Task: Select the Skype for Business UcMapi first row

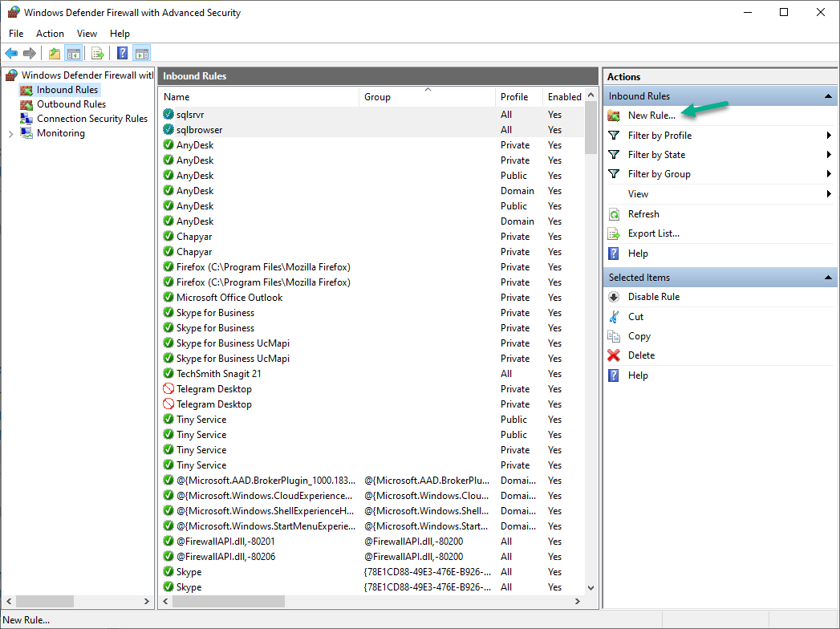Action: [x=371, y=343]
